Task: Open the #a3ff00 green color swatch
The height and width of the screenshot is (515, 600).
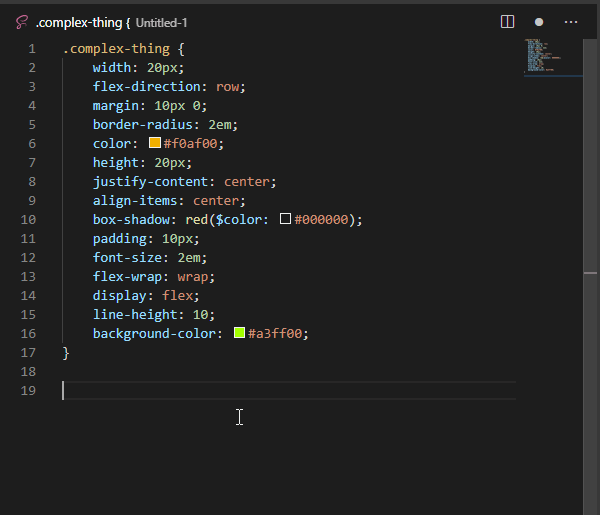Action: tap(240, 332)
